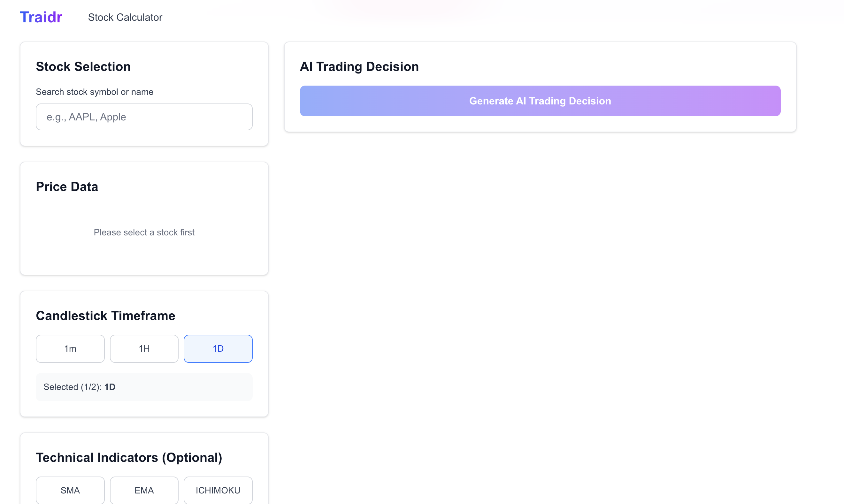Click the Stock Selection heading
The image size is (844, 504).
[x=83, y=66]
